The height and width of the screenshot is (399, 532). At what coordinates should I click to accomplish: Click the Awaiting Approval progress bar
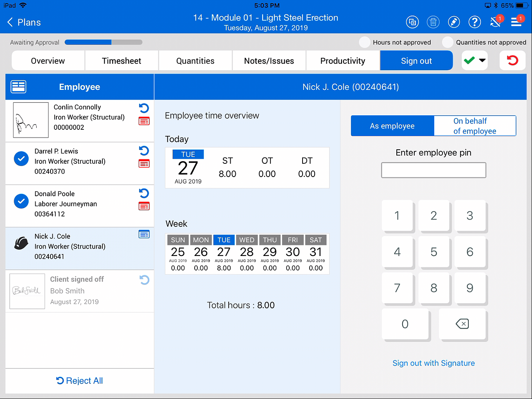[104, 42]
